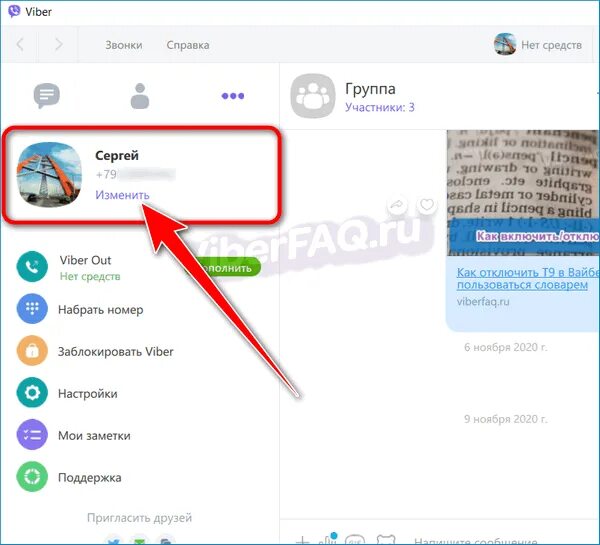Click the Viber logo in title bar

point(14,11)
